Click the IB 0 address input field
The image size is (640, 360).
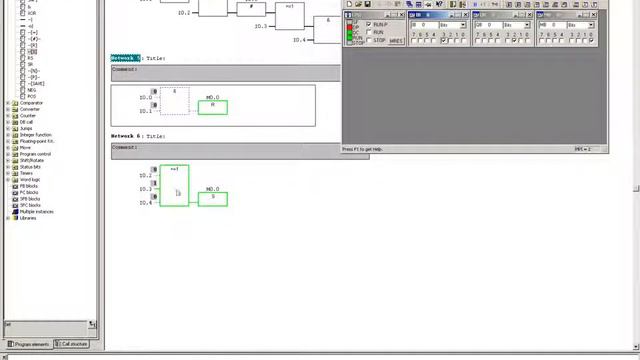click(x=423, y=25)
